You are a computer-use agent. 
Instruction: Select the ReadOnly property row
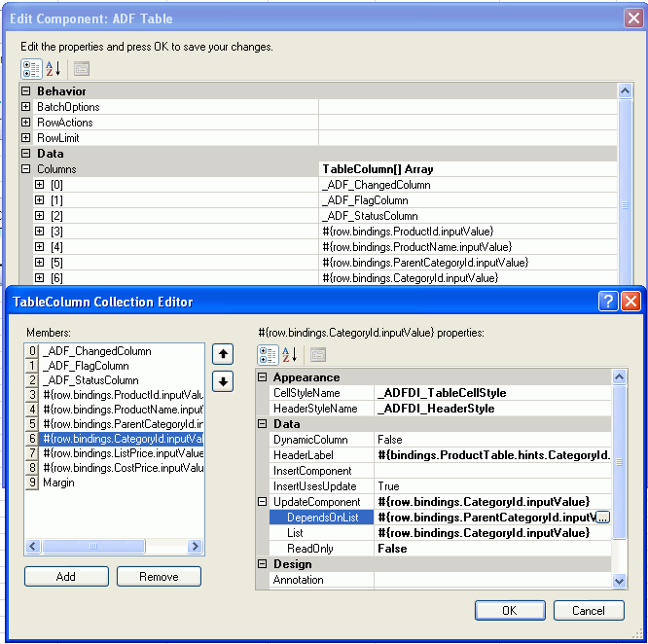coord(440,549)
